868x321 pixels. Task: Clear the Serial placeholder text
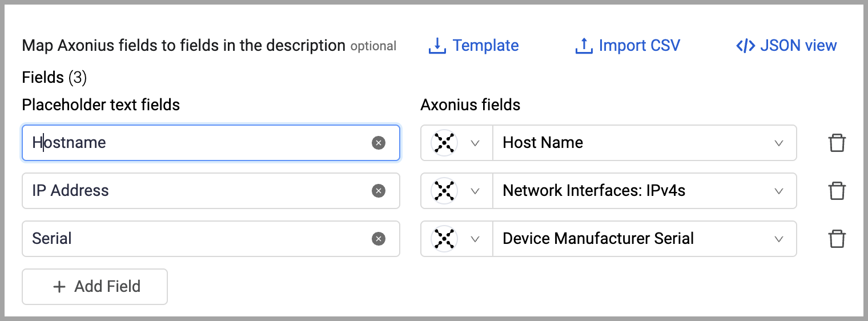pyautogui.click(x=379, y=239)
